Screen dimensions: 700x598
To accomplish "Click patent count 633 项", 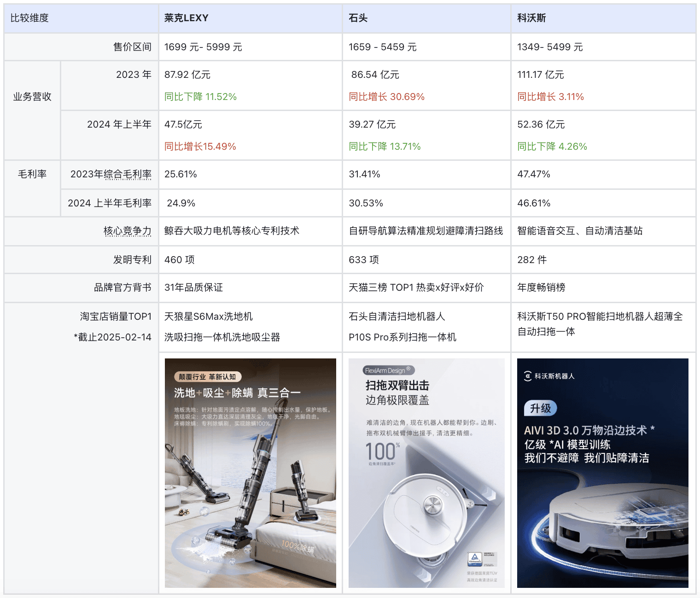I will (364, 260).
